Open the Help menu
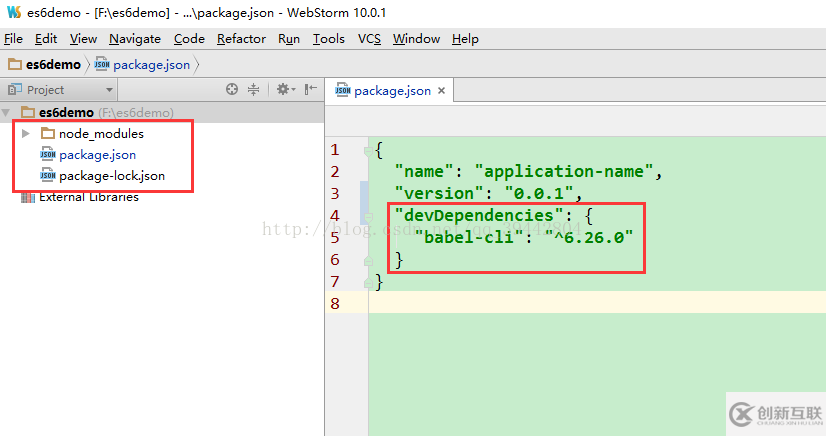Image resolution: width=826 pixels, height=436 pixels. [465, 39]
